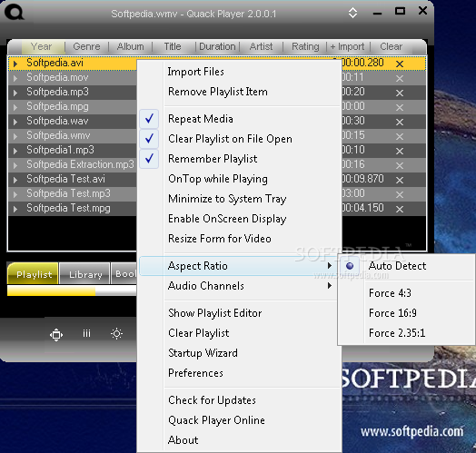The width and height of the screenshot is (476, 453).
Task: Play Softpedia1.mp3 with its arrow icon
Action: click(x=15, y=151)
